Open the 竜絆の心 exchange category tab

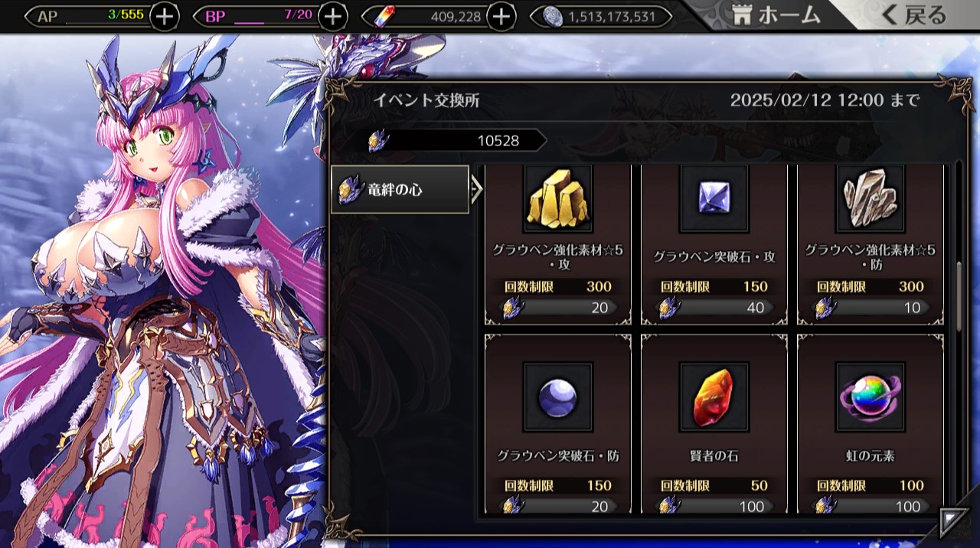point(400,189)
